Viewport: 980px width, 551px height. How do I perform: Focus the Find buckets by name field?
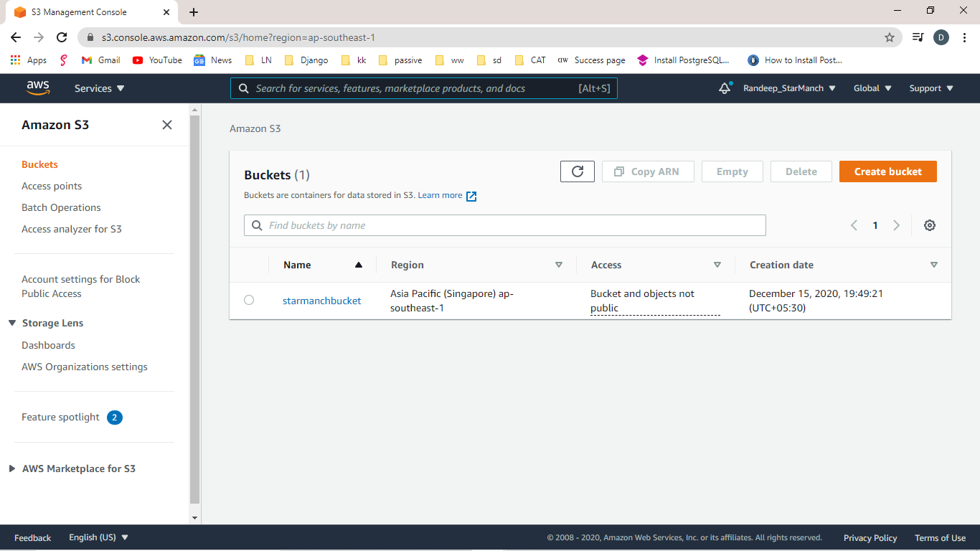coord(505,225)
